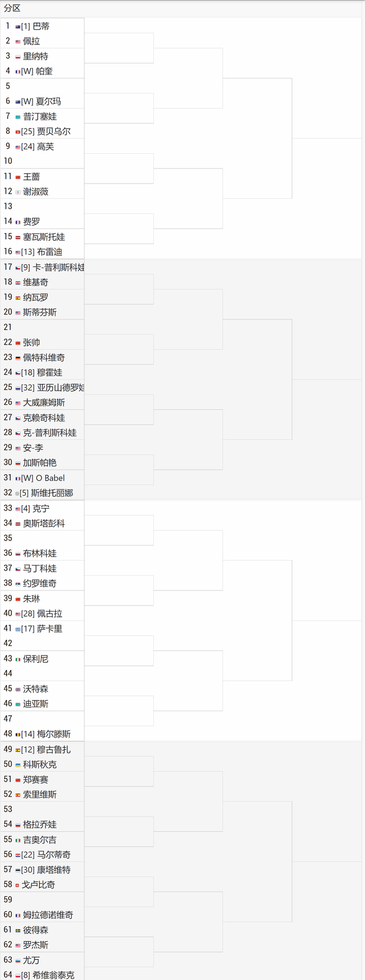Click the flag icon next to 朱琳
The width and height of the screenshot is (365, 980).
pos(18,599)
